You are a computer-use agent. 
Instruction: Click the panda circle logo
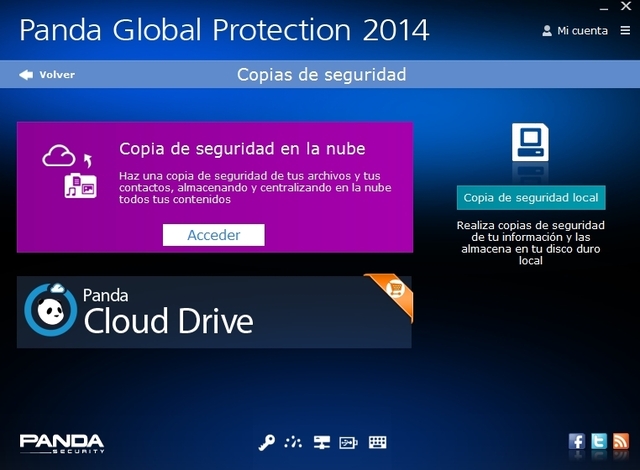[51, 311]
